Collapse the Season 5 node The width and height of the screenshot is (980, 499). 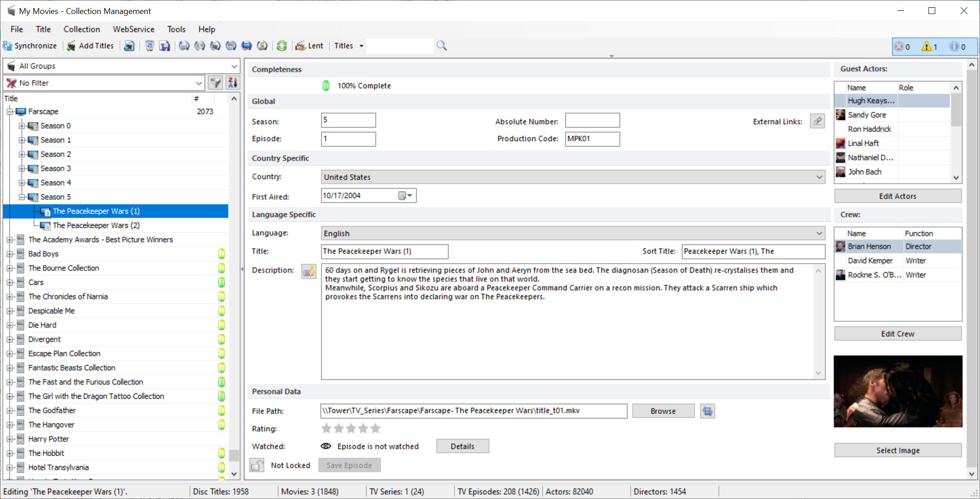pyautogui.click(x=22, y=197)
